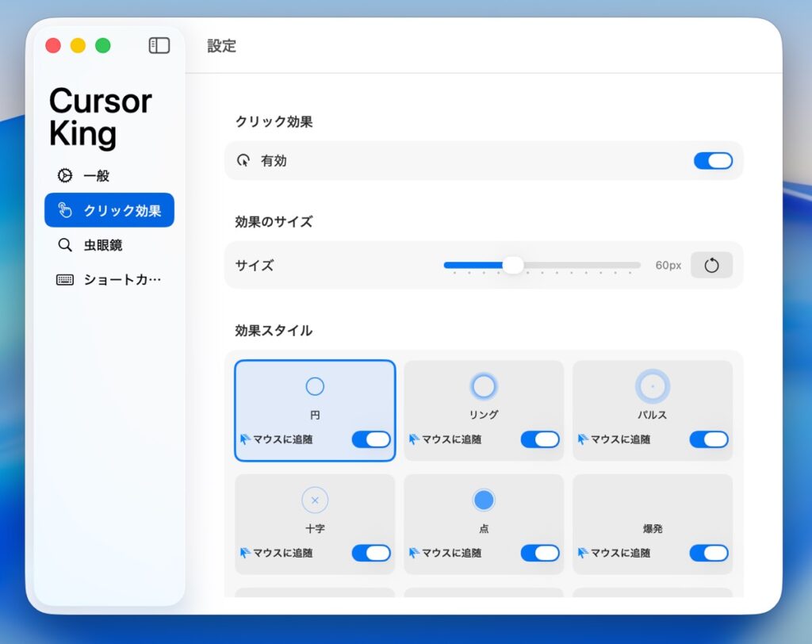
Task: Toggle the sidebar visibility icon
Action: (159, 45)
